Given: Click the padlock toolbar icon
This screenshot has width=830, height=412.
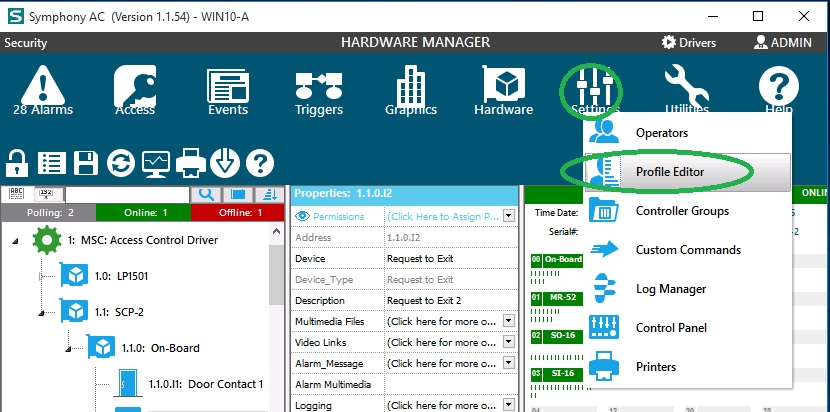Looking at the screenshot, I should coord(17,164).
